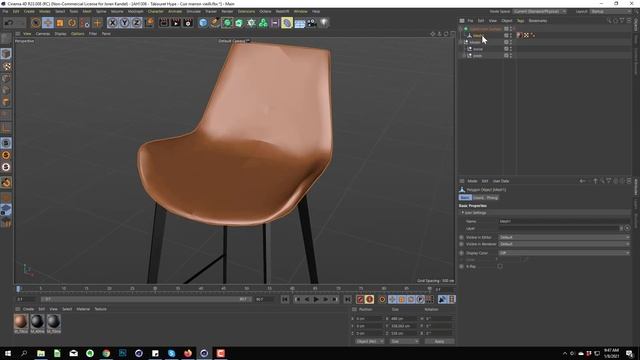Select the brown leather material swatch
640x360 pixels.
tap(21, 322)
